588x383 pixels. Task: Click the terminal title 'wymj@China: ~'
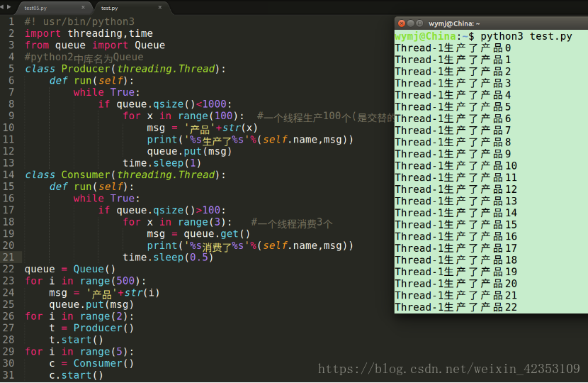pos(454,23)
